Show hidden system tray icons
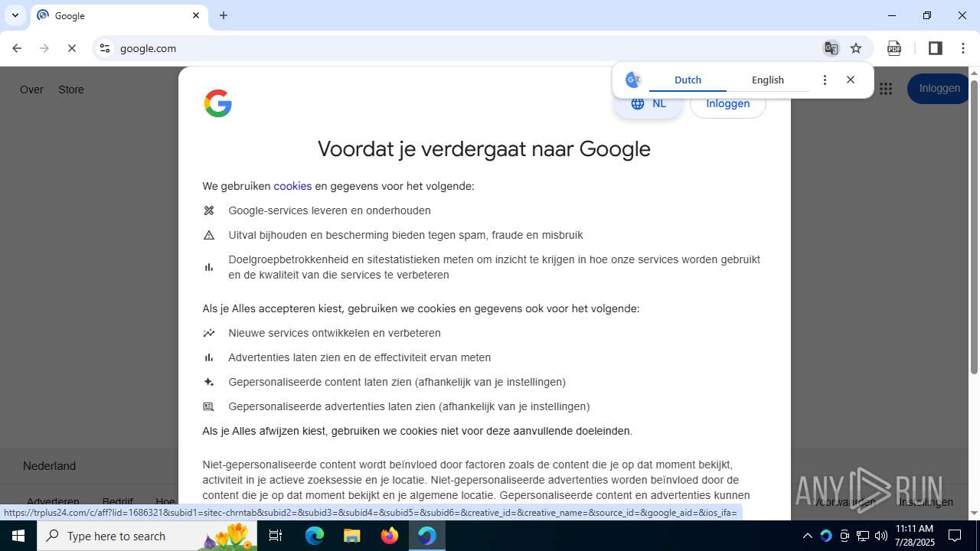The height and width of the screenshot is (551, 980). (x=807, y=536)
